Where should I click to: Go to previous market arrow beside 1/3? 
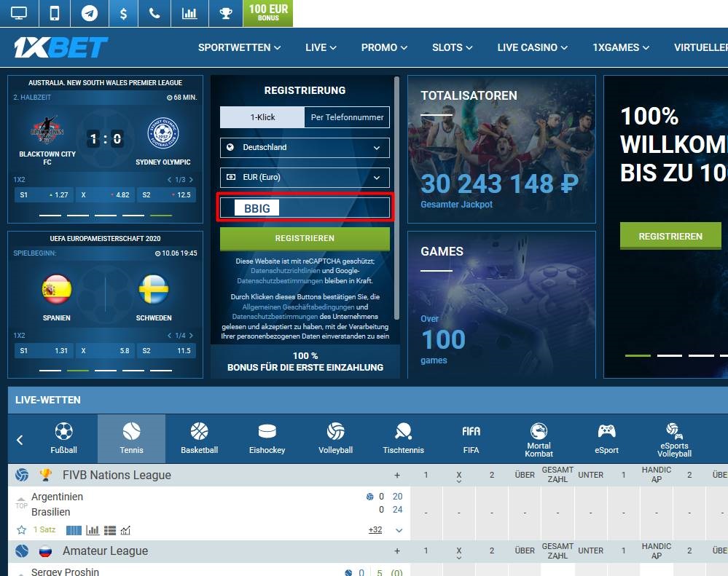click(170, 179)
